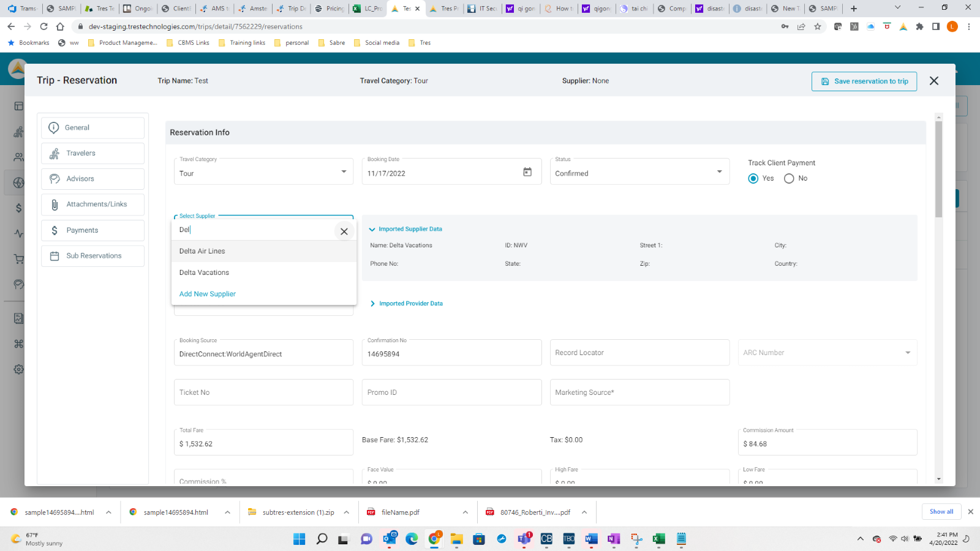
Task: Open Chrome three-dot menu
Action: click(x=969, y=26)
